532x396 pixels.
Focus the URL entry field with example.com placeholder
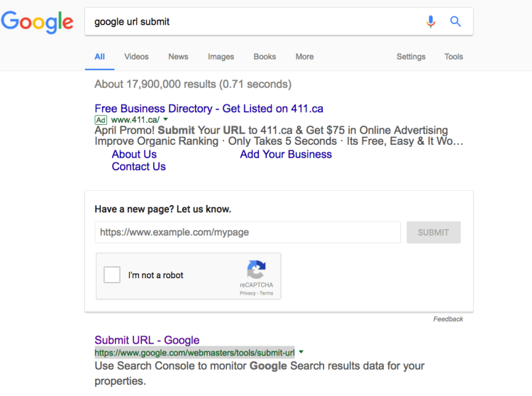pos(248,232)
